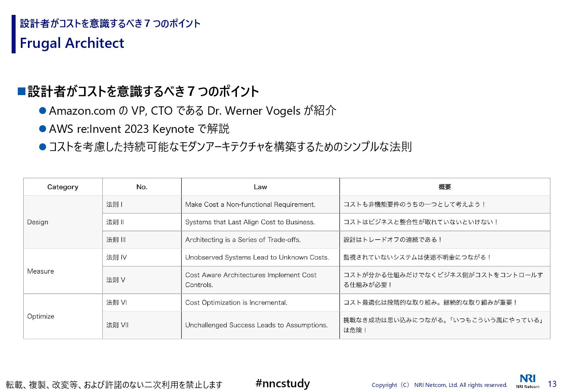Click the black section heading '設計者がコストを意識するべき７つのポイント'
This screenshot has width=566, height=392.
click(x=143, y=91)
